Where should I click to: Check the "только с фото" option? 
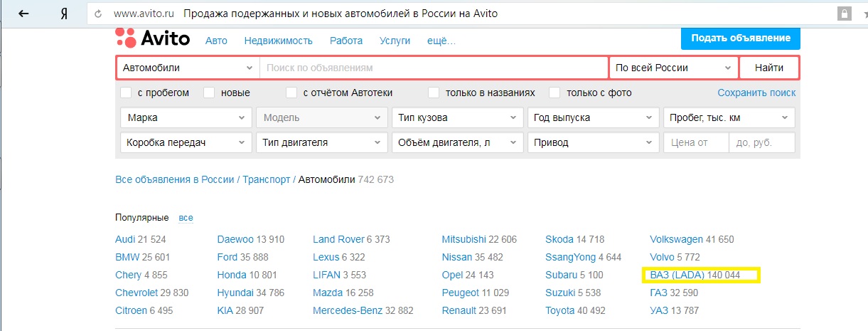[554, 93]
